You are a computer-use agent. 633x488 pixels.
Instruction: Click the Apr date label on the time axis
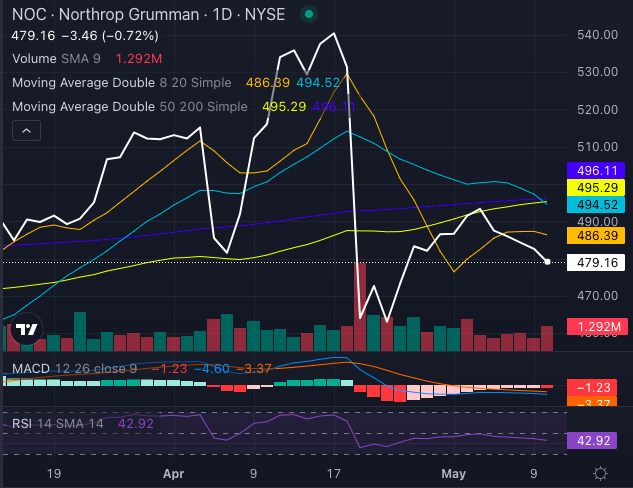pos(174,473)
